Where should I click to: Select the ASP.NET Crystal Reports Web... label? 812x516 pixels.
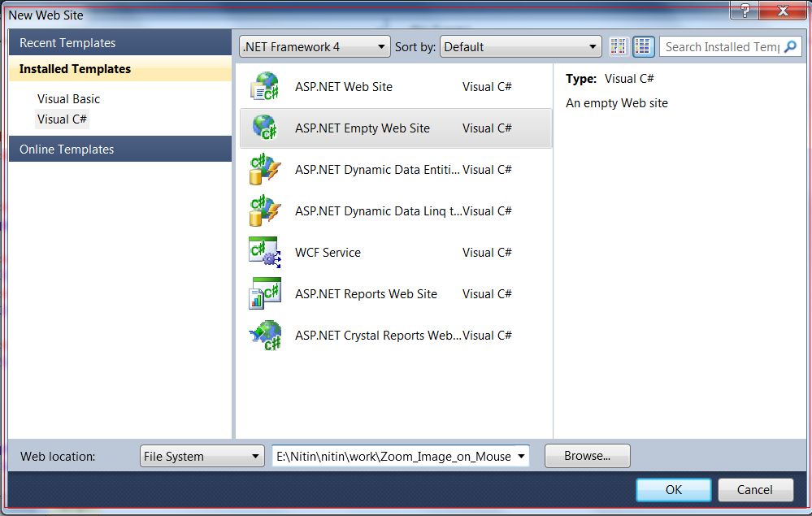[x=378, y=335]
